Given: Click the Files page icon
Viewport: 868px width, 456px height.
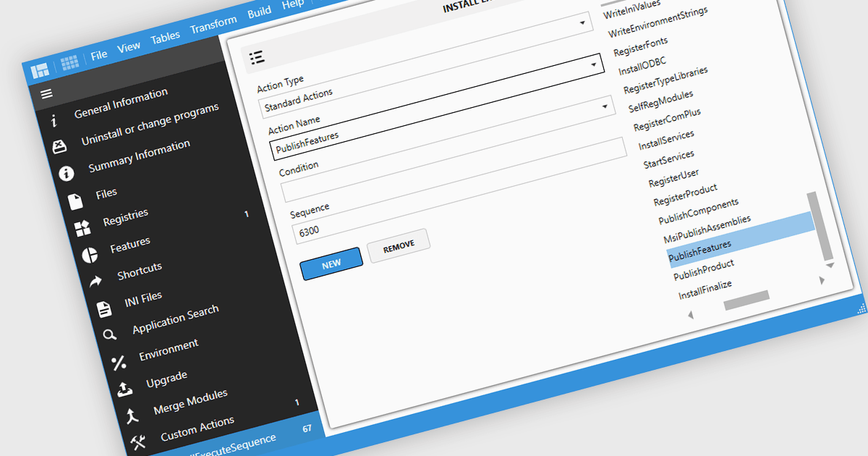Looking at the screenshot, I should [75, 202].
